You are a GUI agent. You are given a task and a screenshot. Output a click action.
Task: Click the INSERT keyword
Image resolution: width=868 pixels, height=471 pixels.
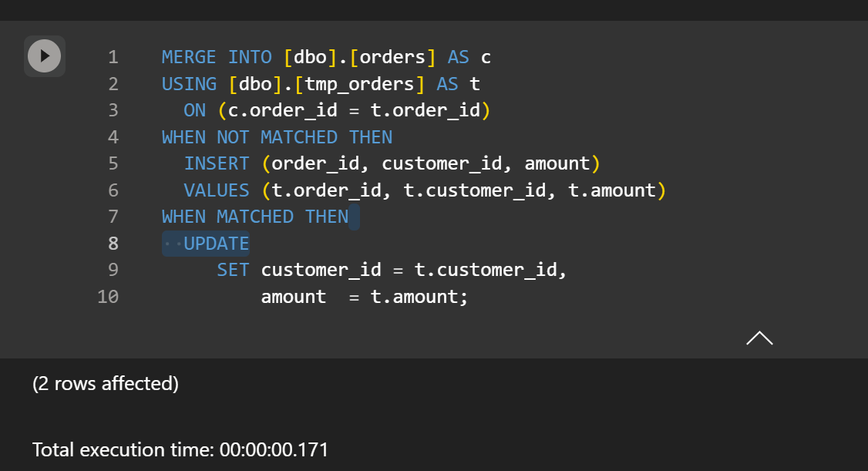(217, 163)
